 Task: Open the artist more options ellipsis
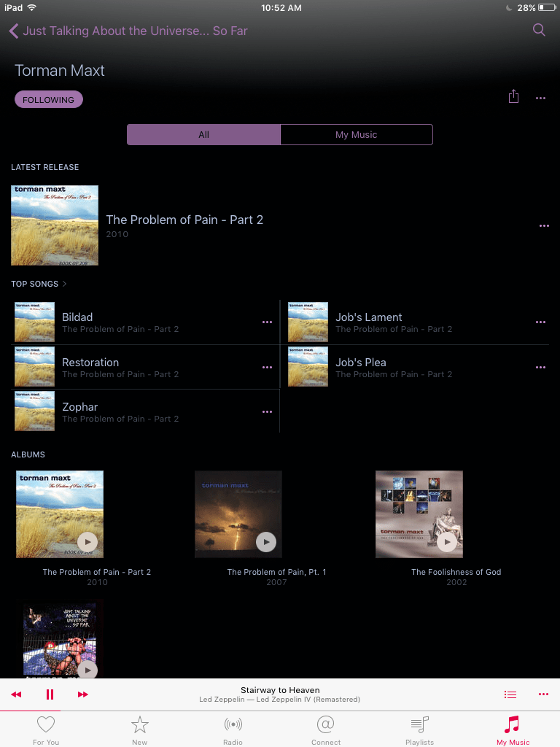[540, 98]
